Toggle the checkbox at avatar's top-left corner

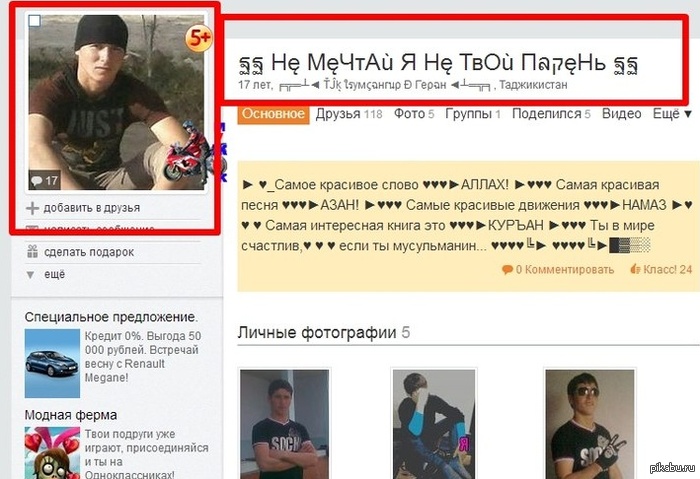click(34, 21)
